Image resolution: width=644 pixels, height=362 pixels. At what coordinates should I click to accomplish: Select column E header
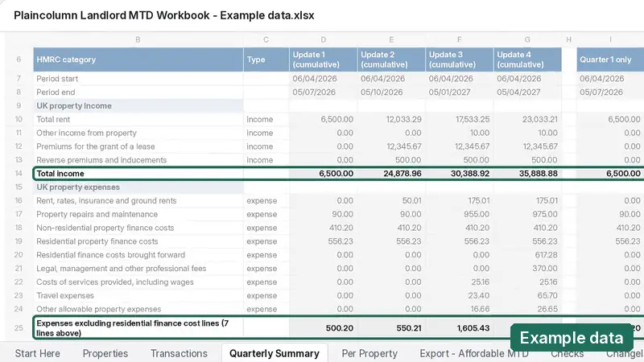[x=391, y=39]
